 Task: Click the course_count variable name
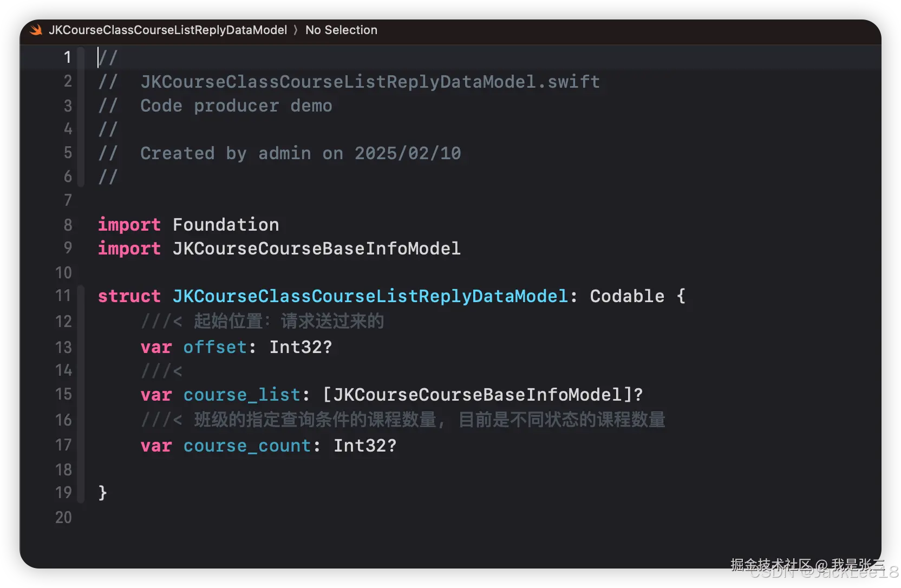pyautogui.click(x=247, y=446)
